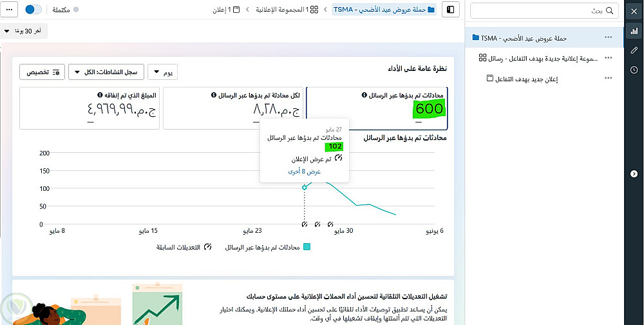
Task: Click info icon beside محادثات تم بدؤها عبر الرسائل
Action: click(364, 95)
